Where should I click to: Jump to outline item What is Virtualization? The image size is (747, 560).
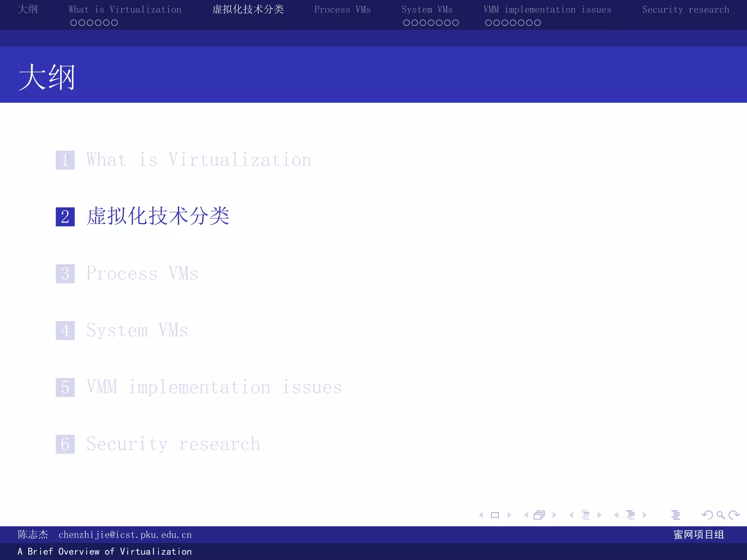[x=199, y=160]
